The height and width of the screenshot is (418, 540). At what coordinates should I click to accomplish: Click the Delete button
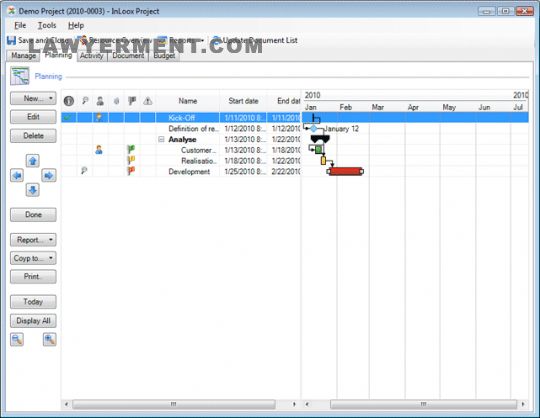pyautogui.click(x=33, y=136)
